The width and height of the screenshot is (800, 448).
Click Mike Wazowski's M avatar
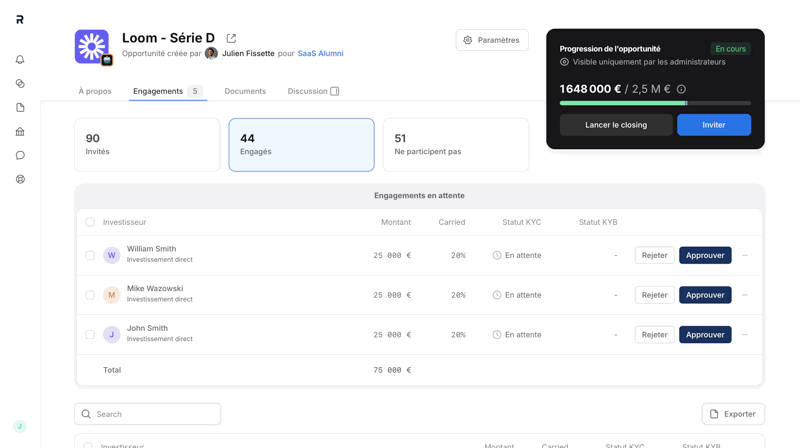[112, 295]
